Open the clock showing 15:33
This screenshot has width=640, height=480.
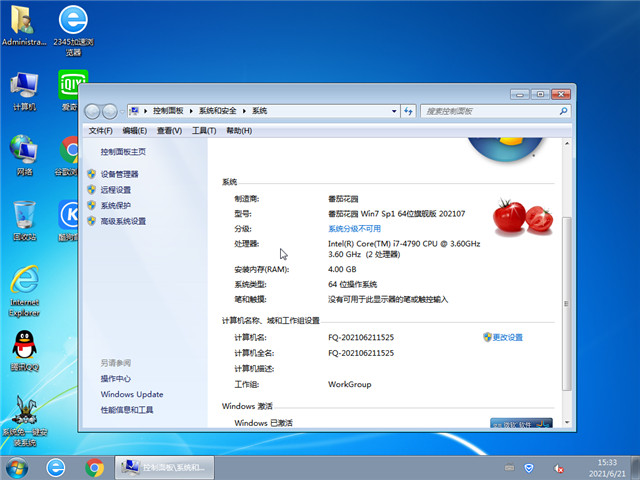[607, 468]
